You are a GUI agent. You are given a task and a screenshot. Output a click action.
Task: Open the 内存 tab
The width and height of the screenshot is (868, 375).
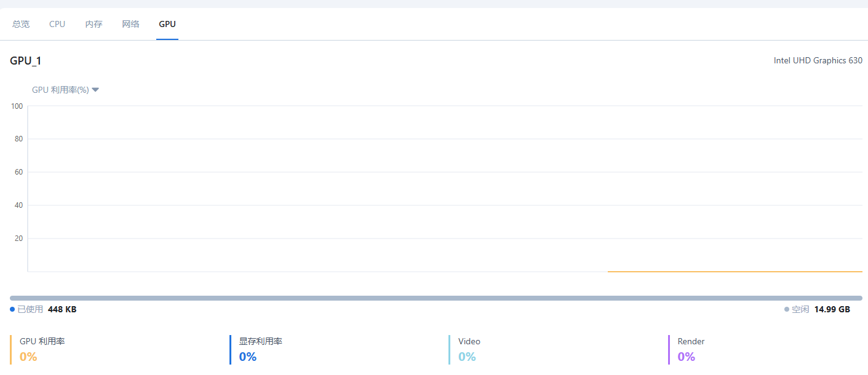(x=94, y=24)
